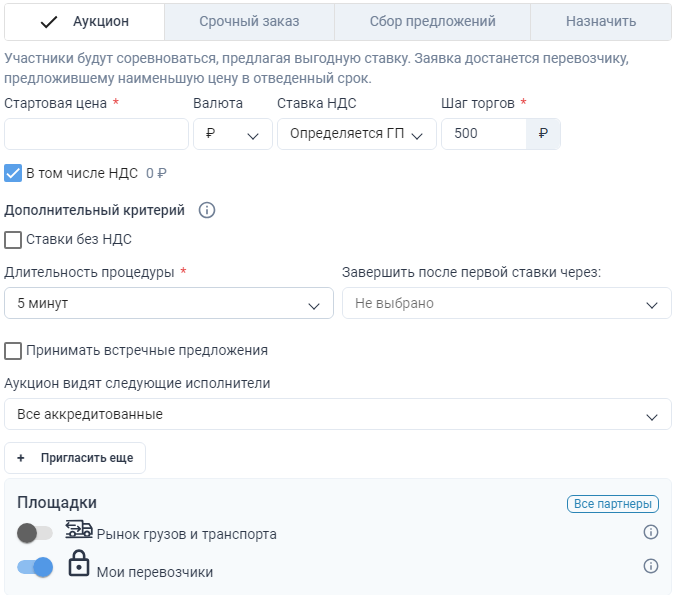Image resolution: width=673 pixels, height=595 pixels.
Task: Open the Валюта currency dropdown
Action: pos(233,134)
